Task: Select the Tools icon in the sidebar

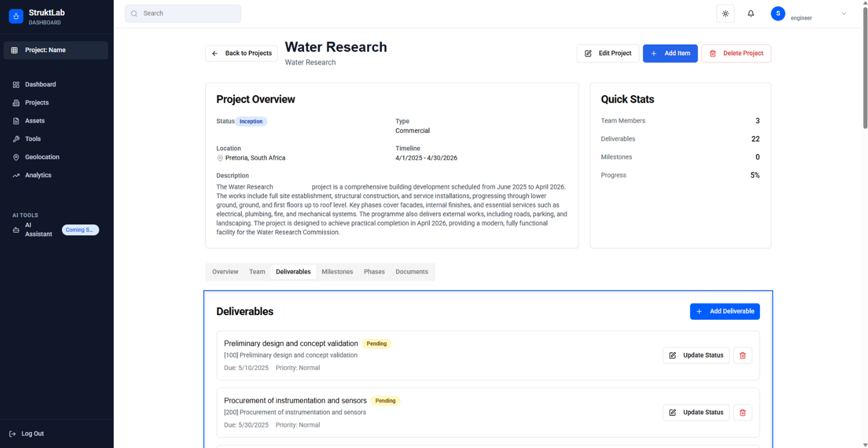Action: point(33,138)
